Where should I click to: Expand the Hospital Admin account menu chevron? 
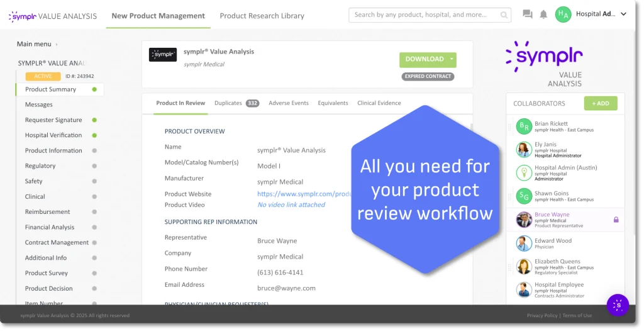point(623,14)
